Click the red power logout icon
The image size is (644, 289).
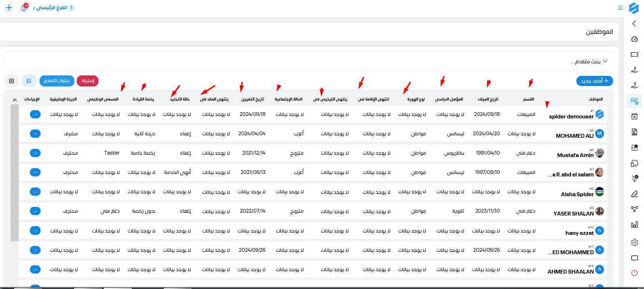(635, 273)
